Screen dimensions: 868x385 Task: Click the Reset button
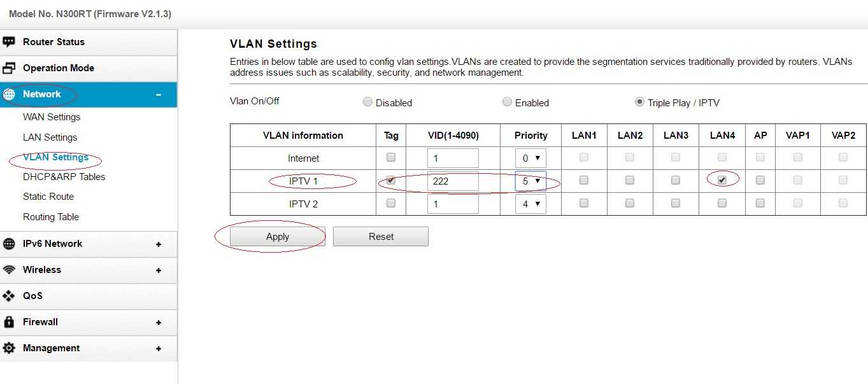tap(381, 236)
